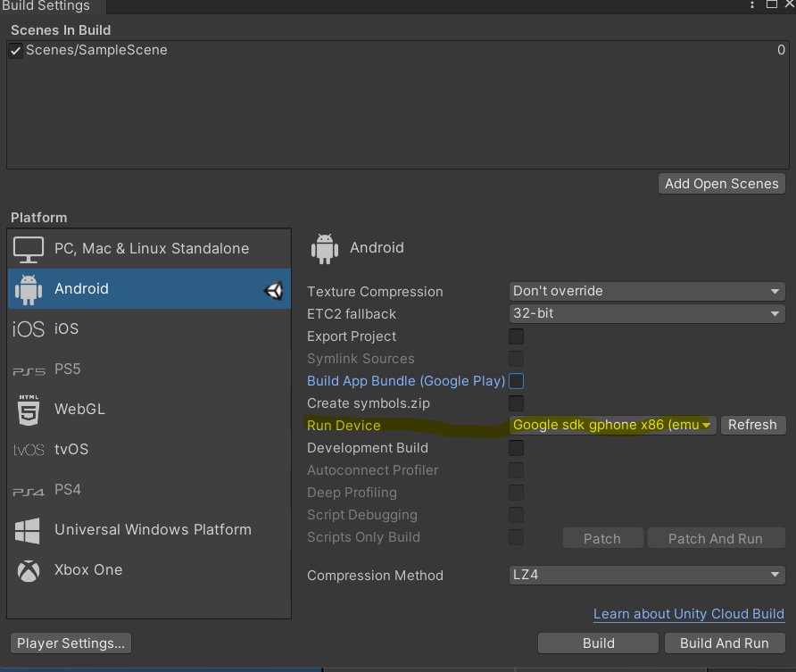
Task: Open Player Settings
Action: click(71, 643)
